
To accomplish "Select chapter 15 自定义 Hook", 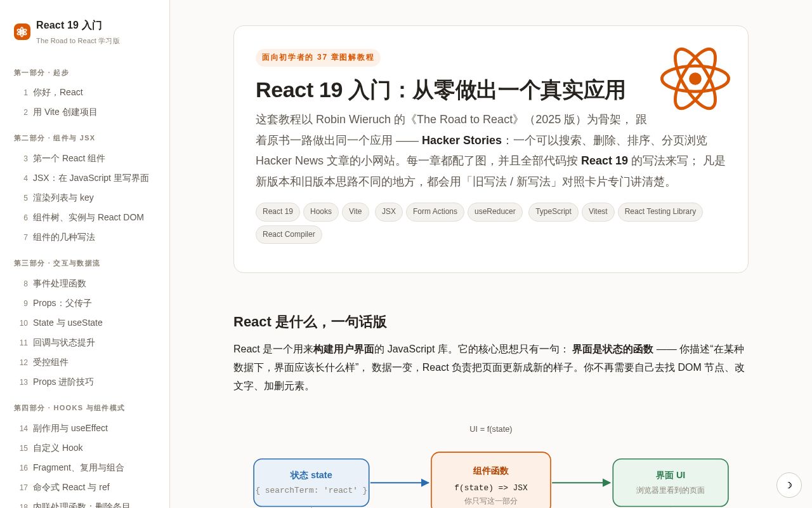I will 84,448.
